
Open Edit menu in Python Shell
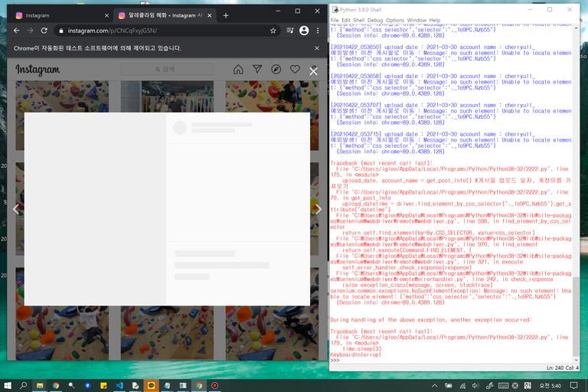[346, 20]
